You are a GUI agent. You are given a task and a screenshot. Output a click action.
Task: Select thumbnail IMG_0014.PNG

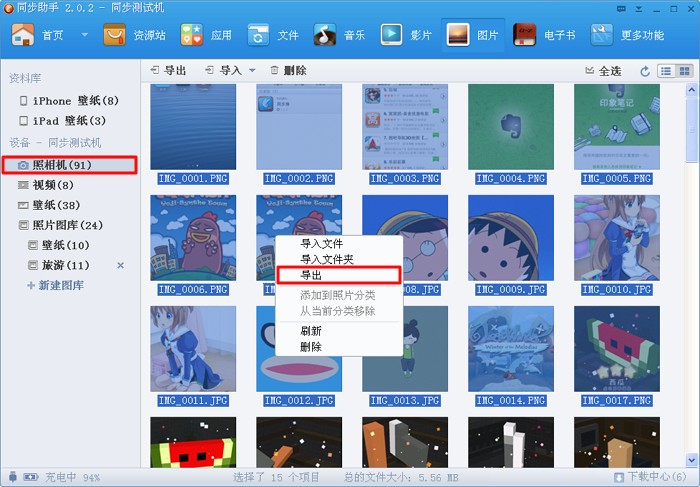(511, 349)
